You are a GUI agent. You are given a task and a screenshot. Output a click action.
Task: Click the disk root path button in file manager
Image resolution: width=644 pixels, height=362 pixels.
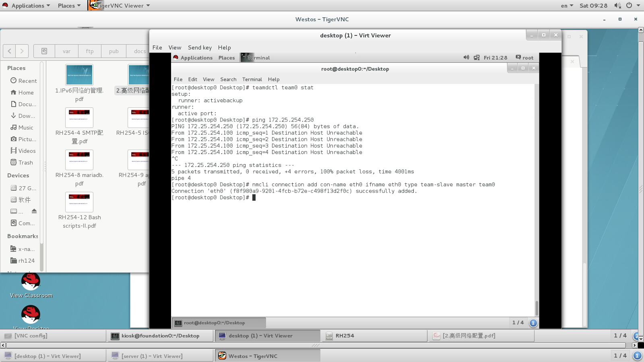click(x=44, y=51)
